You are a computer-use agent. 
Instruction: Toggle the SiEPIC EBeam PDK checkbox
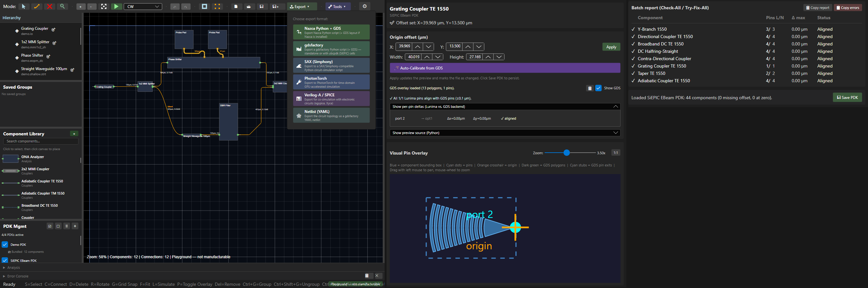(5, 260)
